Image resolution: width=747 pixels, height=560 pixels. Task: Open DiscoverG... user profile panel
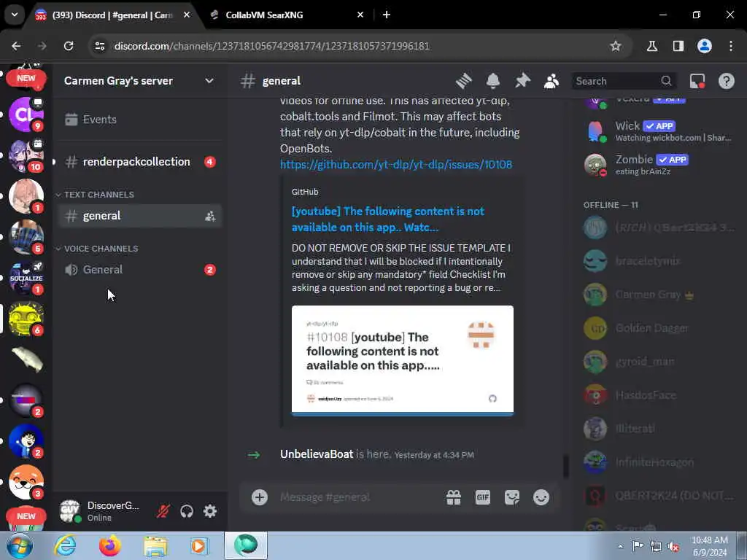coord(101,511)
